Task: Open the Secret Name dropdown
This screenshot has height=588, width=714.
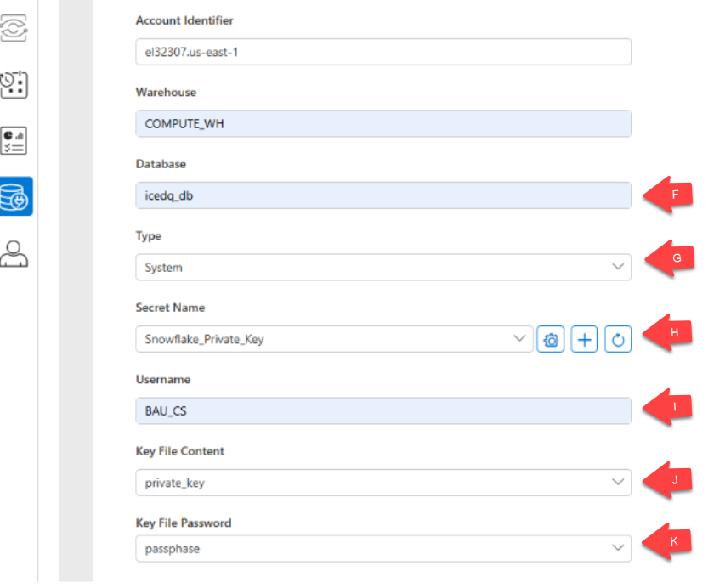Action: [331, 338]
